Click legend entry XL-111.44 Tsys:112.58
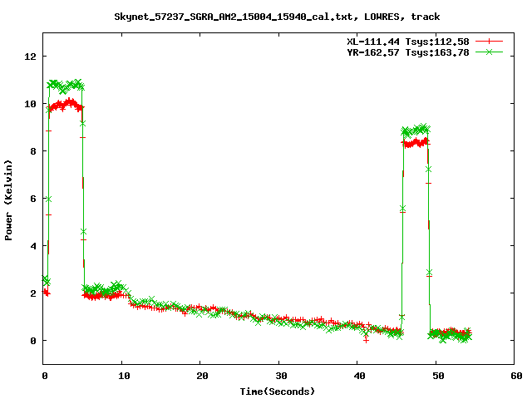Screen dimensions: 532x399 pyautogui.click(x=408, y=42)
